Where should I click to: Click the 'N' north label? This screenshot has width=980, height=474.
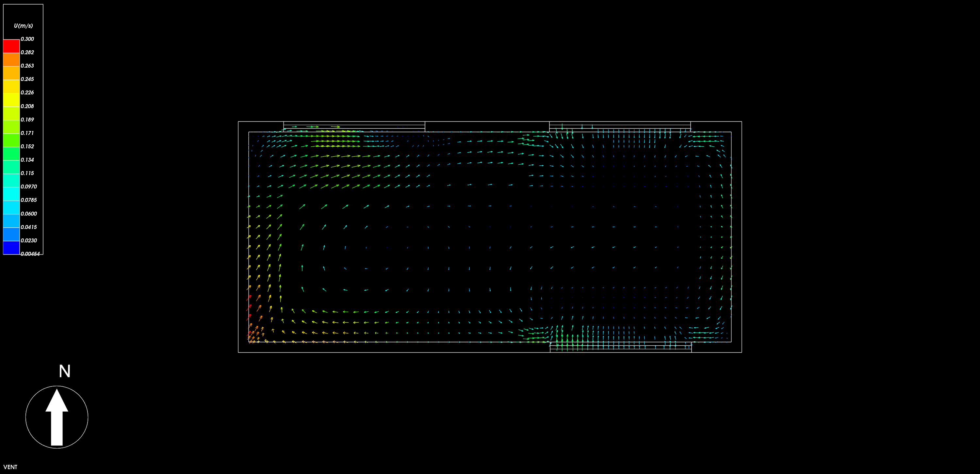tap(65, 371)
